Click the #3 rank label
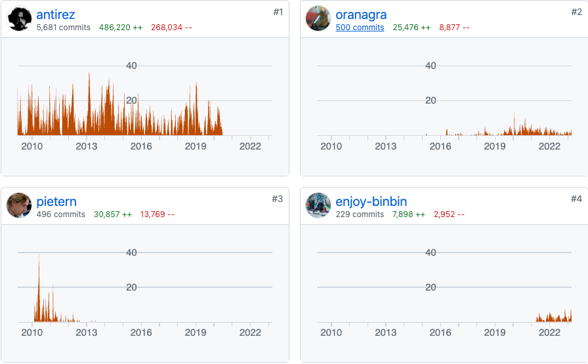This screenshot has height=364, width=588. point(277,199)
